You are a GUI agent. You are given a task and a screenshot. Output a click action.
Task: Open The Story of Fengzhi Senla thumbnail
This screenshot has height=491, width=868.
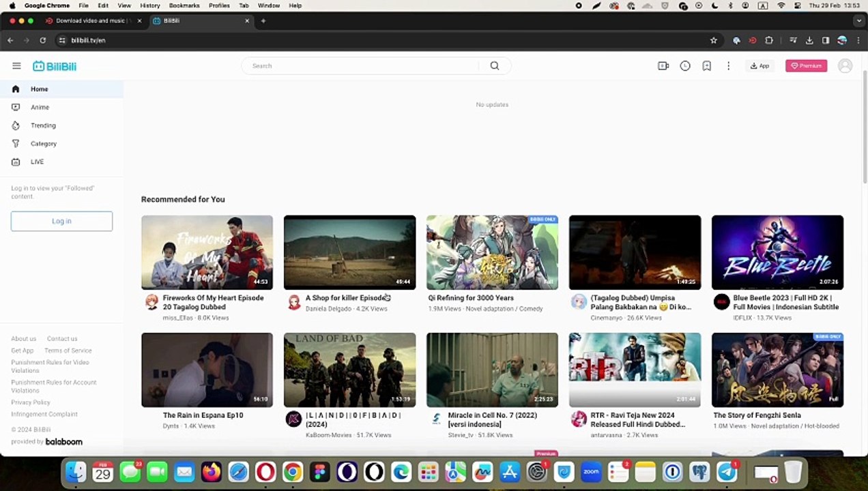click(777, 370)
